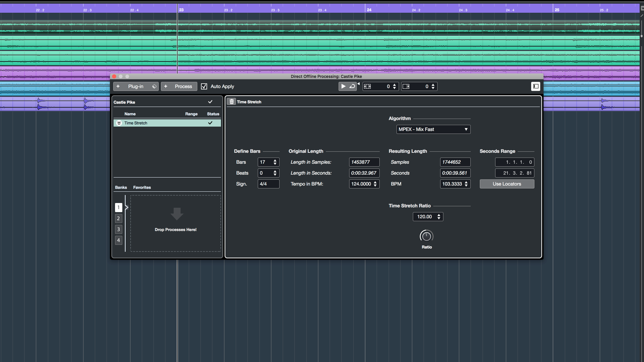The height and width of the screenshot is (362, 644).
Task: Step the tail value
Action: tap(433, 86)
